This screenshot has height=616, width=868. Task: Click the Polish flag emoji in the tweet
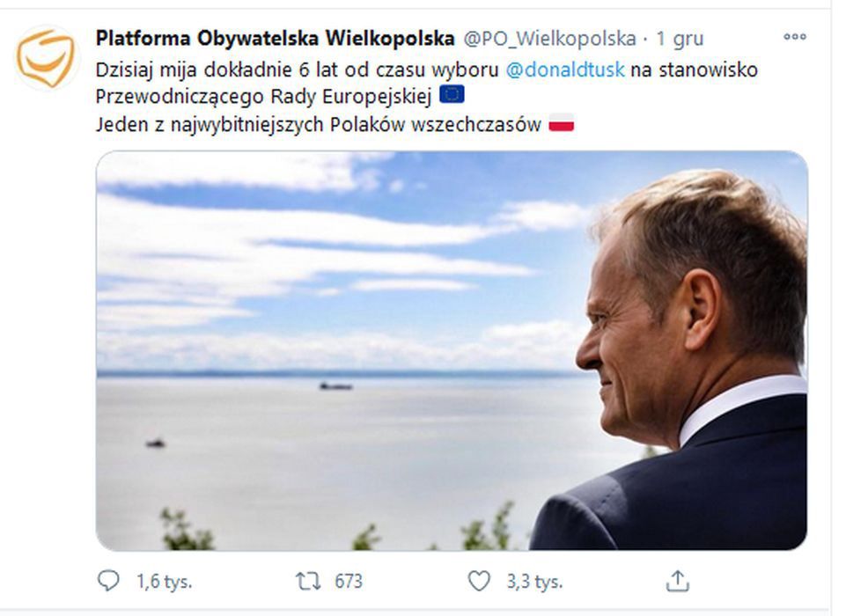(x=563, y=125)
